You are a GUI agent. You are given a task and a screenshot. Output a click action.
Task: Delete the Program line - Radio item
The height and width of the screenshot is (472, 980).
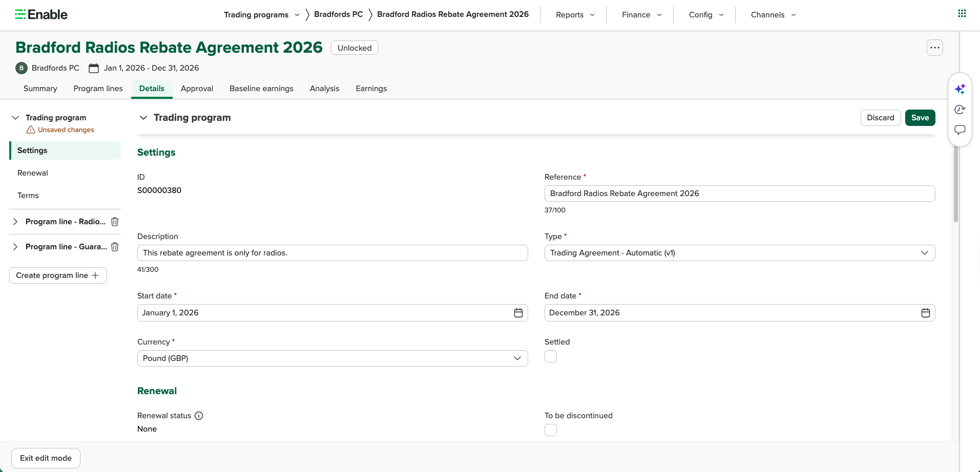115,222
